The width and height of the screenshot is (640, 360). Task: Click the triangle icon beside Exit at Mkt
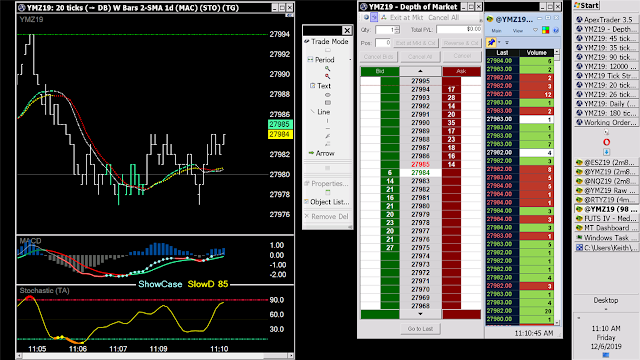384,18
